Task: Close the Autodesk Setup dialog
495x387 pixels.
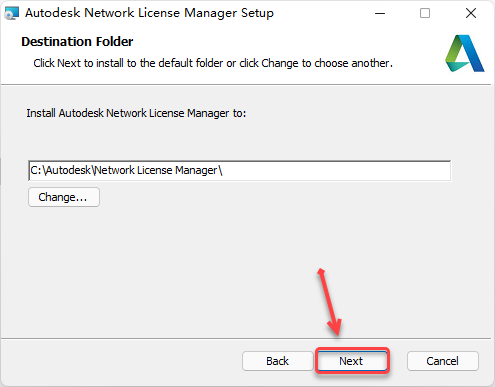Action: pos(471,13)
